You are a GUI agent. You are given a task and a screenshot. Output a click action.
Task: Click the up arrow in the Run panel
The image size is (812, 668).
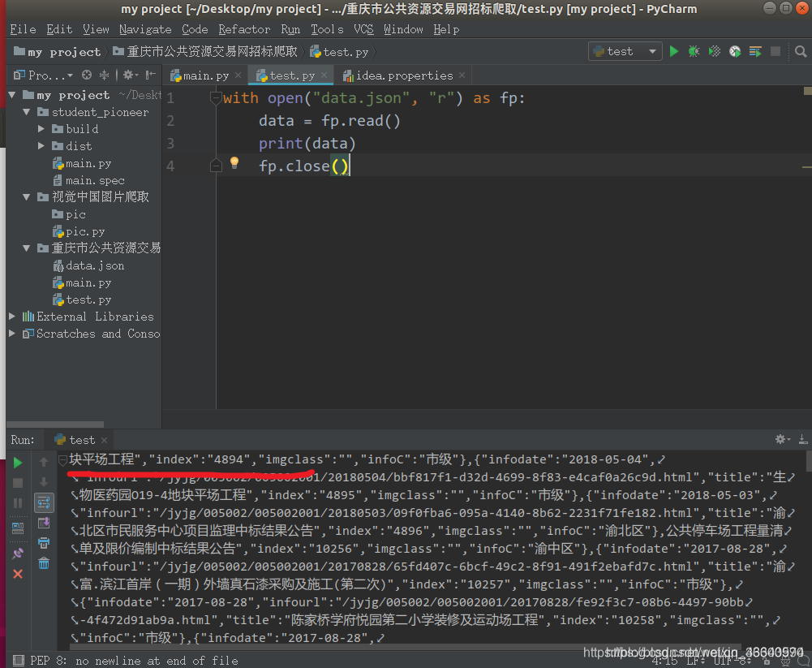pos(44,462)
